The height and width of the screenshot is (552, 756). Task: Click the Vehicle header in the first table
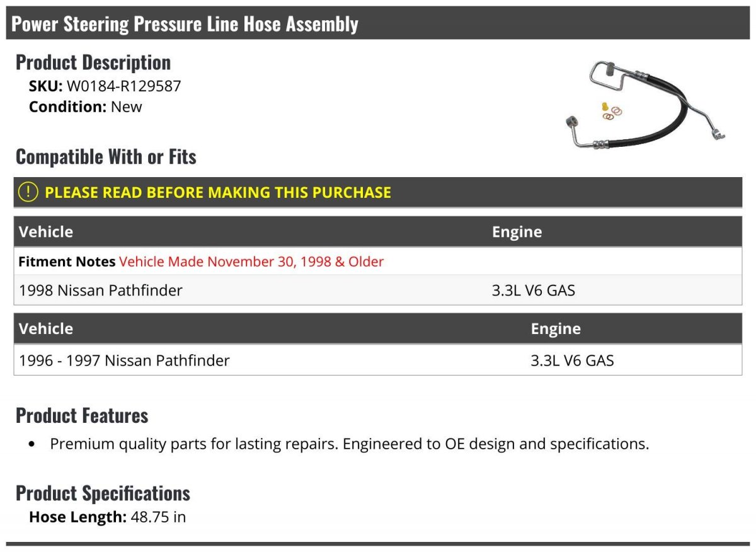pos(46,232)
